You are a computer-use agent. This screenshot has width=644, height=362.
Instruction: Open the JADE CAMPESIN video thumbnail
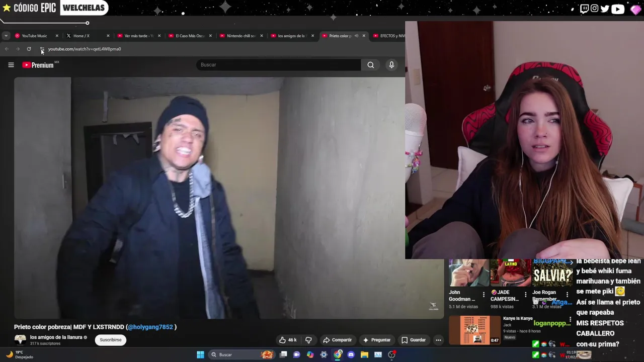point(510,273)
